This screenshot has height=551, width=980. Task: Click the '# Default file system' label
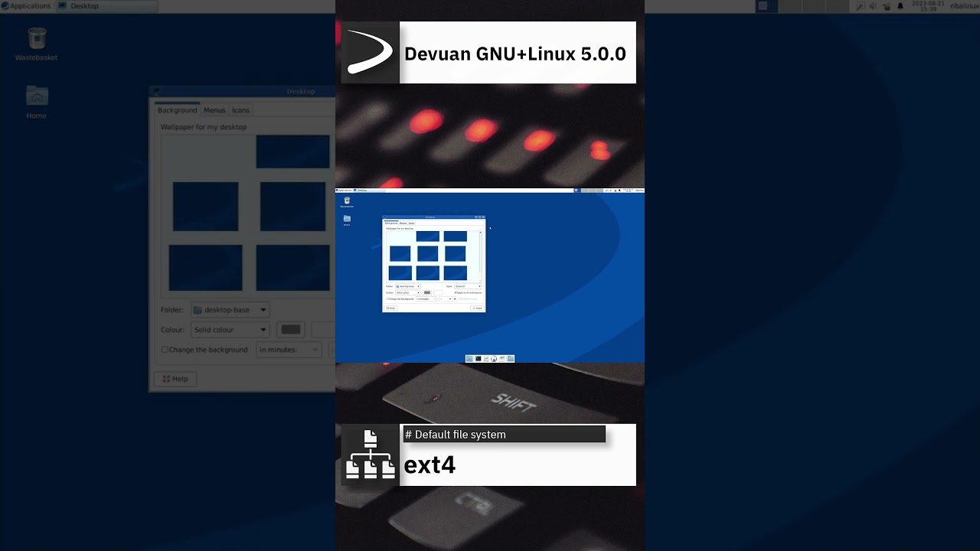click(456, 435)
